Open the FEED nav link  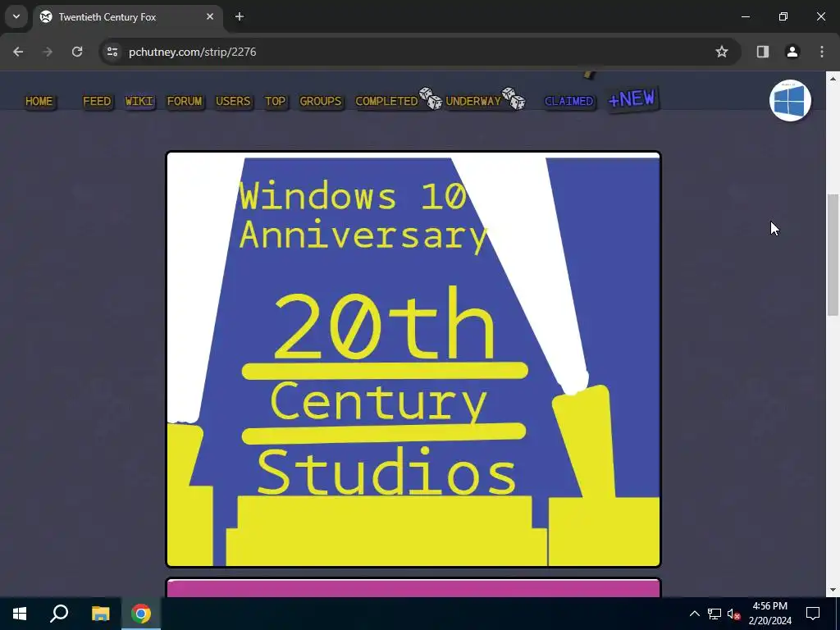97,101
